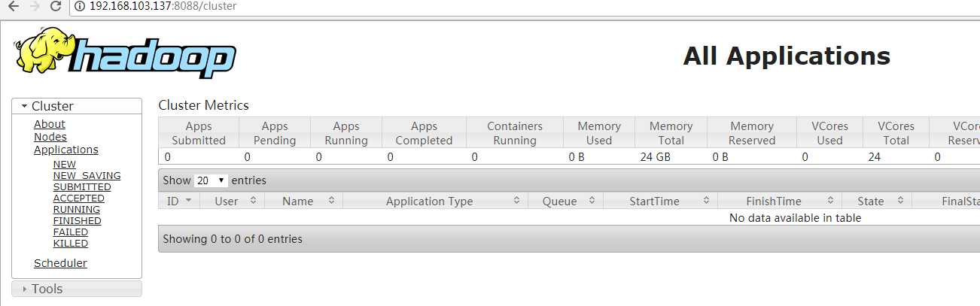Viewport: 980px width, 306px height.
Task: Click the StartTime column header label
Action: [x=654, y=201]
